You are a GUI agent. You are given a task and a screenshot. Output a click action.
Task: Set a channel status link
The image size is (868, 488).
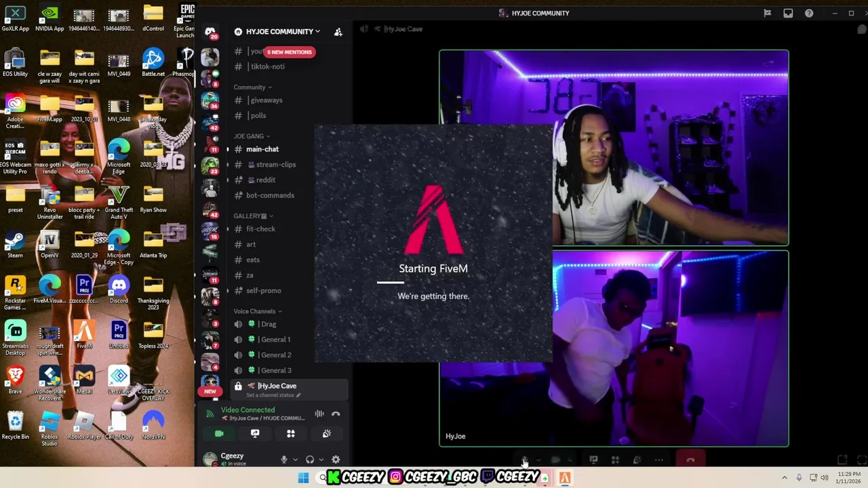coord(273,395)
